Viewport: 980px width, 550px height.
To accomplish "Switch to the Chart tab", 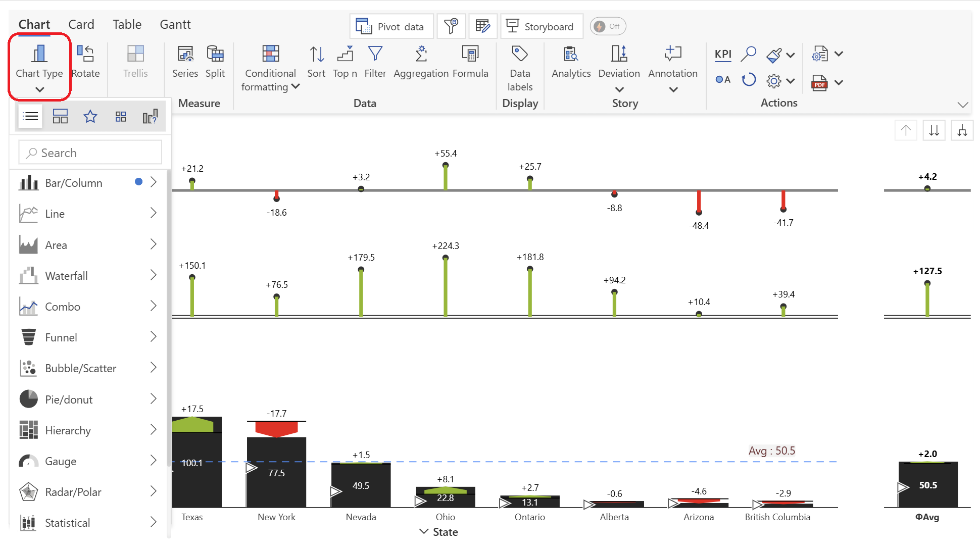I will [34, 24].
